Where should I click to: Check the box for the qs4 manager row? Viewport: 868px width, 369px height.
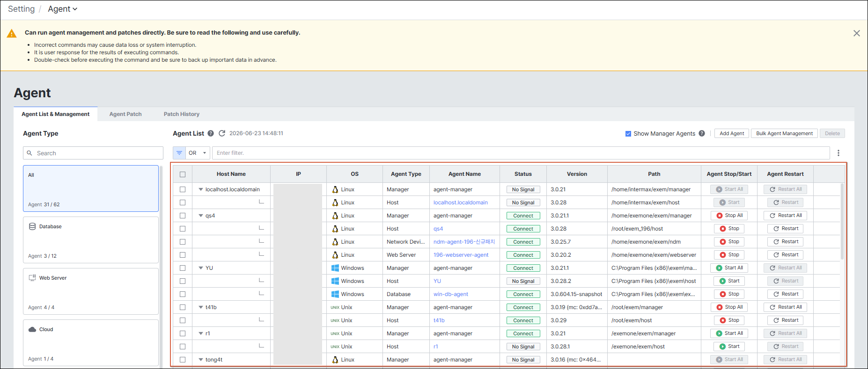[x=183, y=216]
